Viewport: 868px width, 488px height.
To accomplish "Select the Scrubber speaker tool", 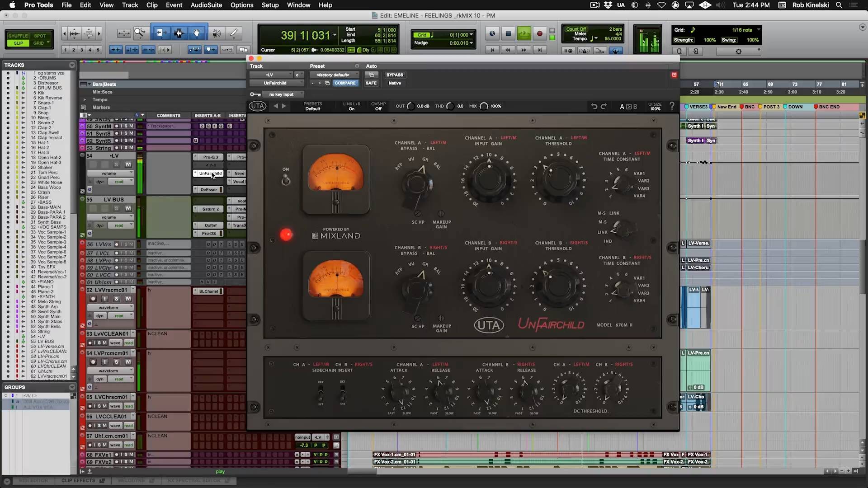I will [217, 33].
